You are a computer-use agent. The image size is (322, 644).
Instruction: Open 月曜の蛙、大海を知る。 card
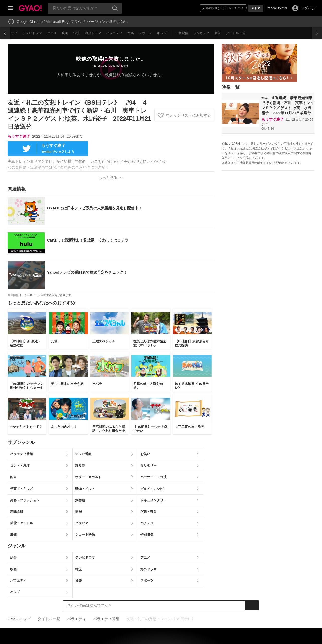(151, 371)
